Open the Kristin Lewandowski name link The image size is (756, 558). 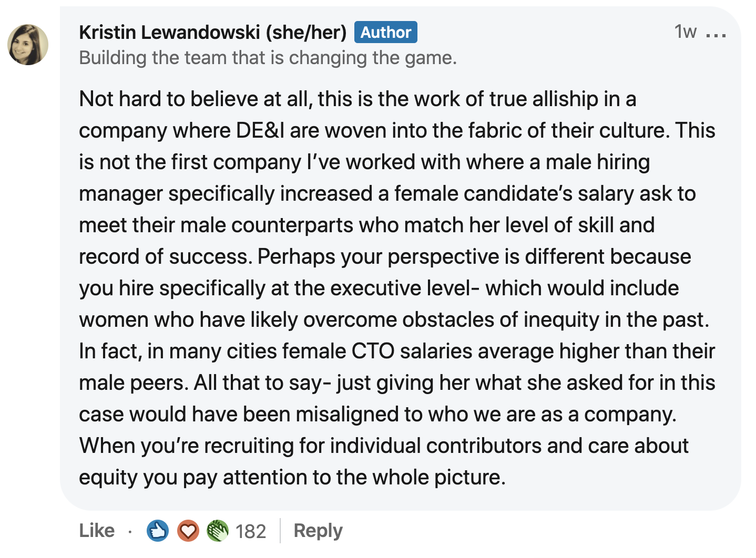click(169, 32)
